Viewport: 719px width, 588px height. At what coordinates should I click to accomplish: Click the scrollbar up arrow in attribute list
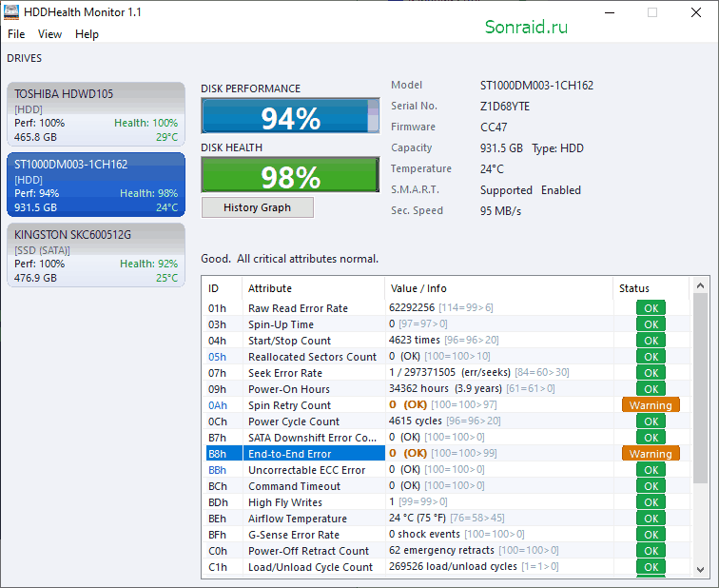[x=700, y=285]
